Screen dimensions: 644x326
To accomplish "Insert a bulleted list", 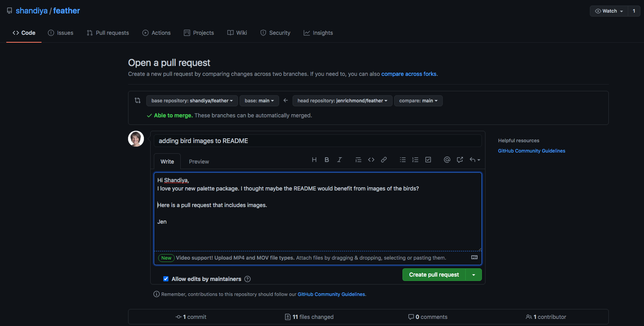I will (403, 160).
